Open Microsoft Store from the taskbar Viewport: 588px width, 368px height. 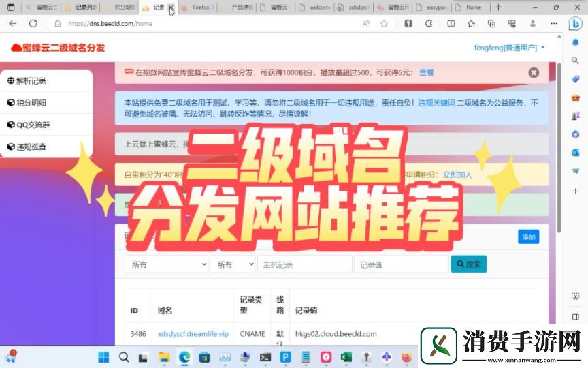[204, 357]
